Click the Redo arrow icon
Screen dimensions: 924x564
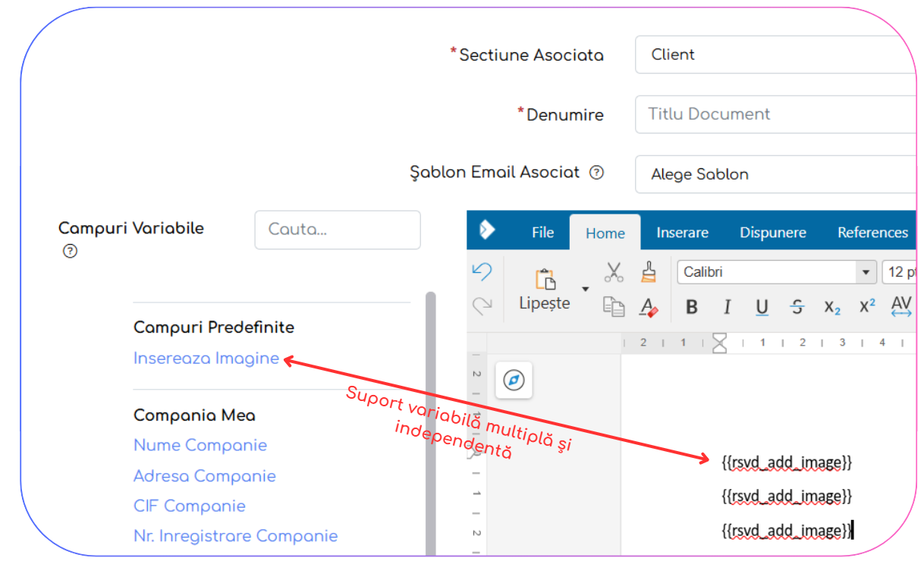click(x=482, y=305)
